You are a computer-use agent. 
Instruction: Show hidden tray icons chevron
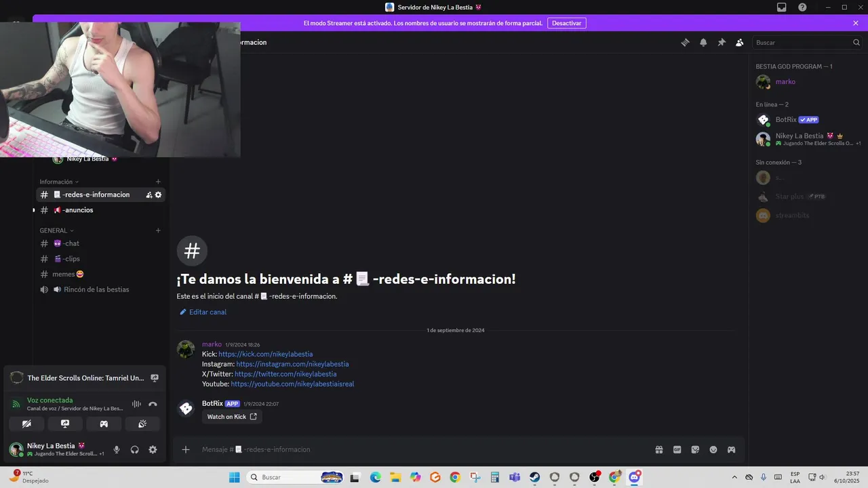click(x=734, y=477)
